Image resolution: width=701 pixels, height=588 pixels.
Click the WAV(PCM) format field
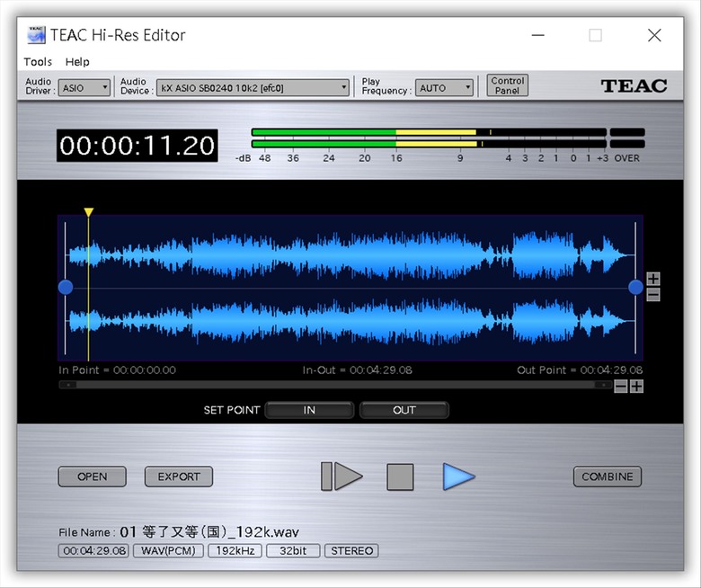coord(168,550)
